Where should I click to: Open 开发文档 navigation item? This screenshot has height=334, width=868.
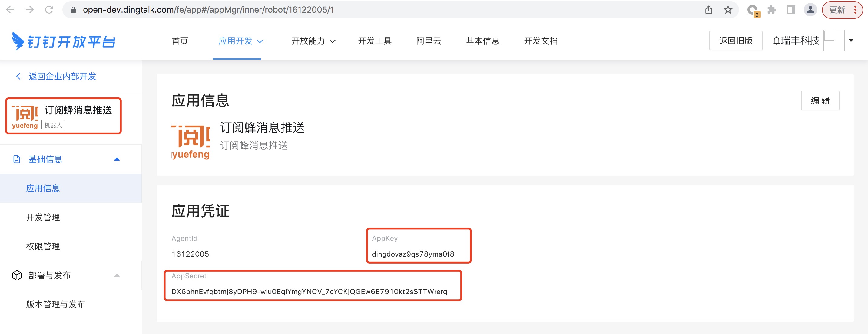[541, 41]
